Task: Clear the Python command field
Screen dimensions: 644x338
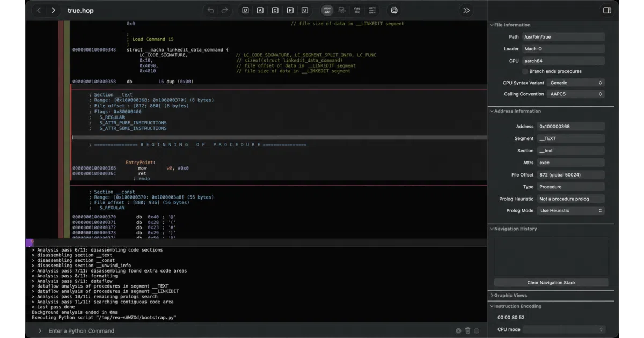Action: point(458,331)
